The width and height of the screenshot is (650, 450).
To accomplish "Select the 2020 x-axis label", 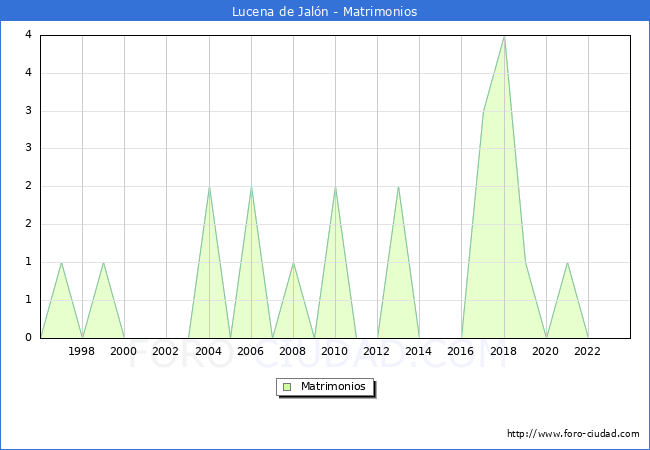I will point(546,351).
